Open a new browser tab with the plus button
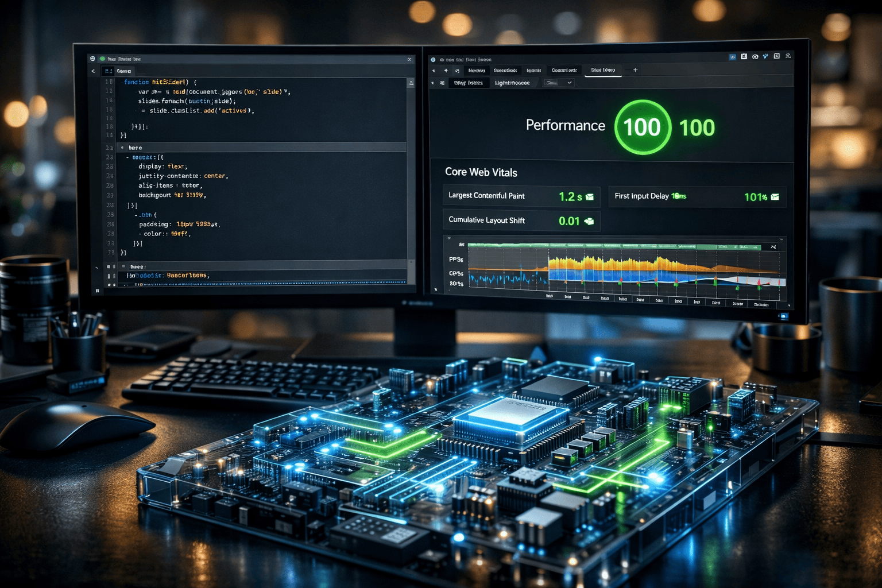 pos(635,69)
